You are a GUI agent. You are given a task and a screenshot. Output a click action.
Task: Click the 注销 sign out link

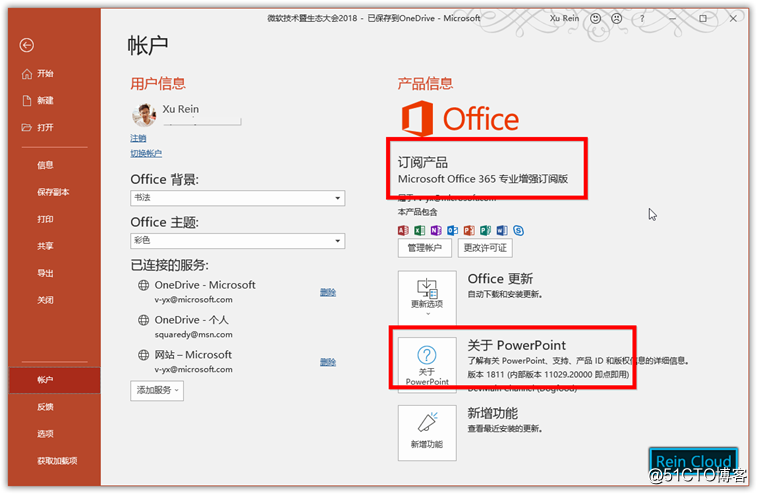pos(138,138)
